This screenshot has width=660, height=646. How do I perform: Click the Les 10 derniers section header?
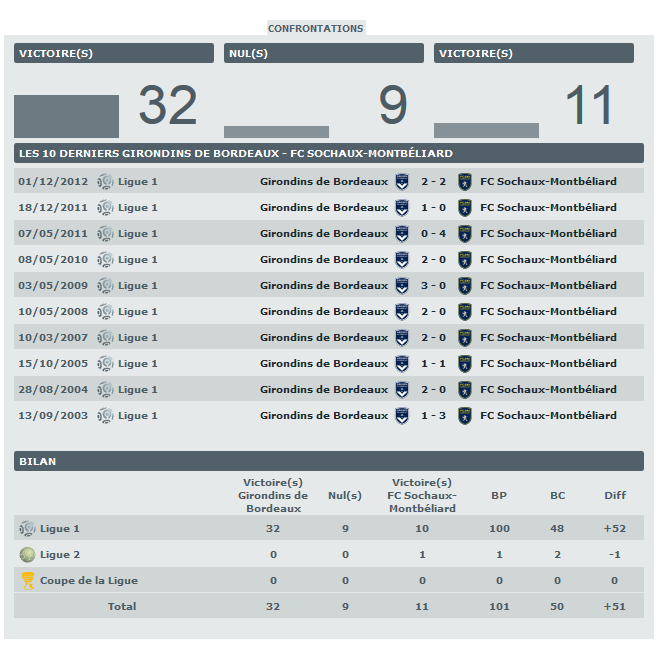[329, 154]
